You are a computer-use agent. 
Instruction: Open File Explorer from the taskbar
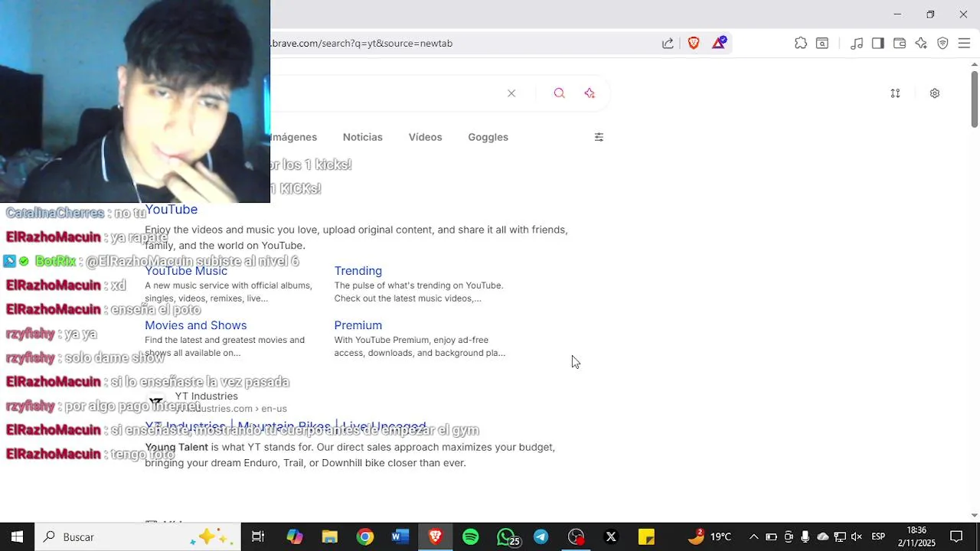(330, 537)
